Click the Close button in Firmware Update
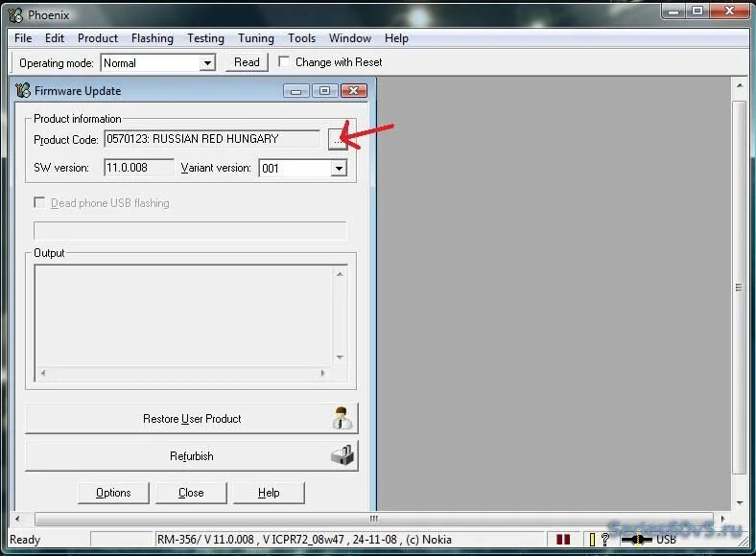This screenshot has width=756, height=556. coord(191,493)
